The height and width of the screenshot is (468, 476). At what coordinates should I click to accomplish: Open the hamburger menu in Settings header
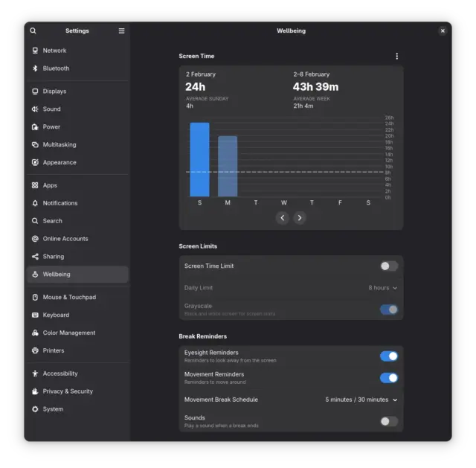coord(121,31)
